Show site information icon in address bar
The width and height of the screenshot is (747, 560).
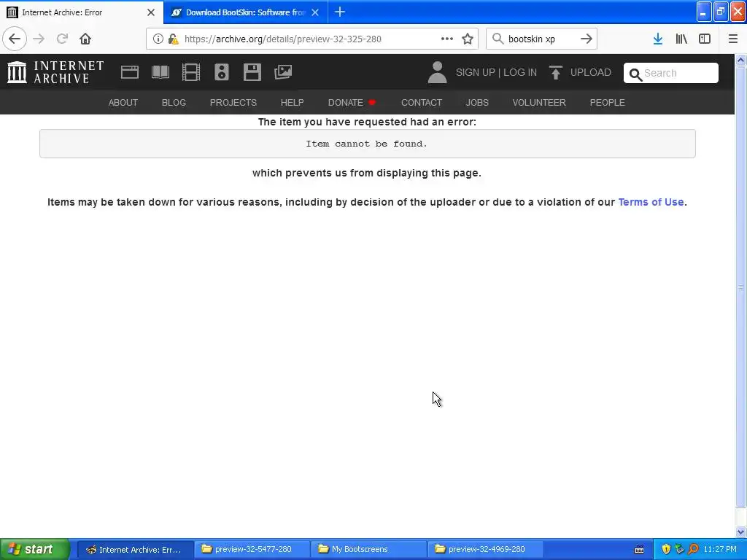pyautogui.click(x=158, y=39)
